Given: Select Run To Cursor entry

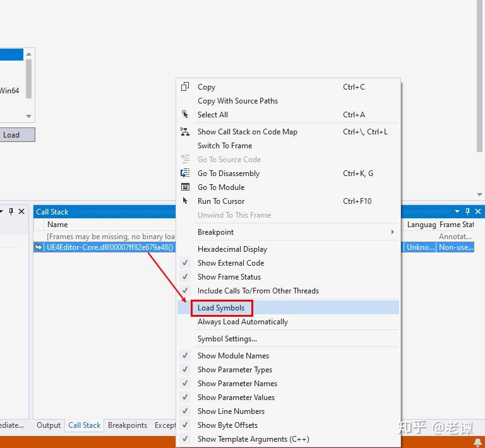Looking at the screenshot, I should 288,201.
